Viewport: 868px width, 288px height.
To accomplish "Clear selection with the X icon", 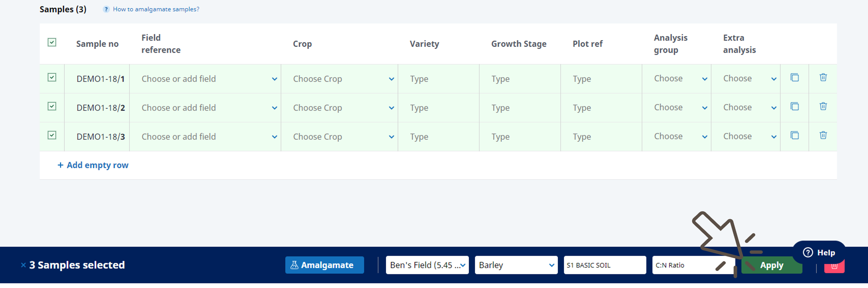I will (23, 265).
